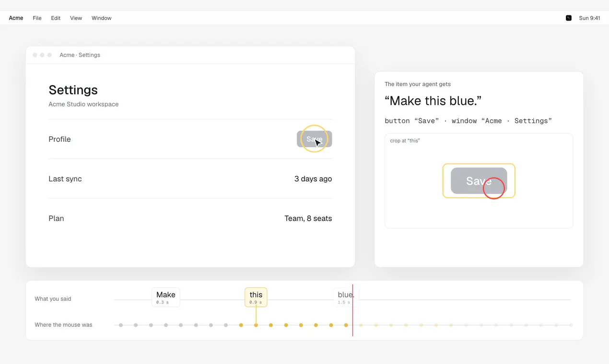Click the "Team, 8 seats" value
609x364 pixels.
click(x=308, y=218)
